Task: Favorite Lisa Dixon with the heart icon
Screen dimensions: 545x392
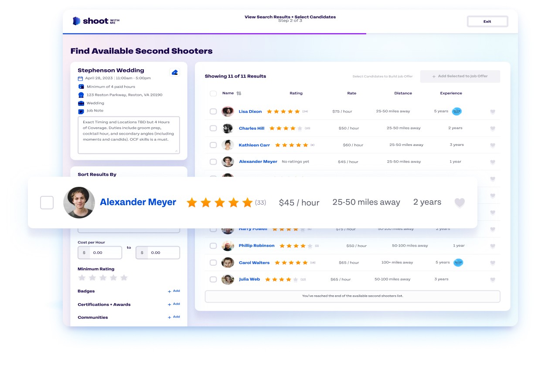Action: [493, 112]
